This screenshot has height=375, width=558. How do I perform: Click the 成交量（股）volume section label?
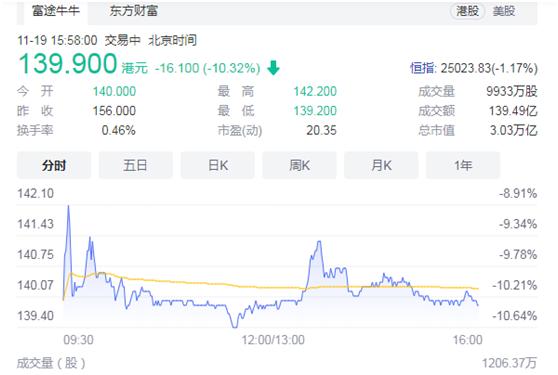[x=51, y=363]
